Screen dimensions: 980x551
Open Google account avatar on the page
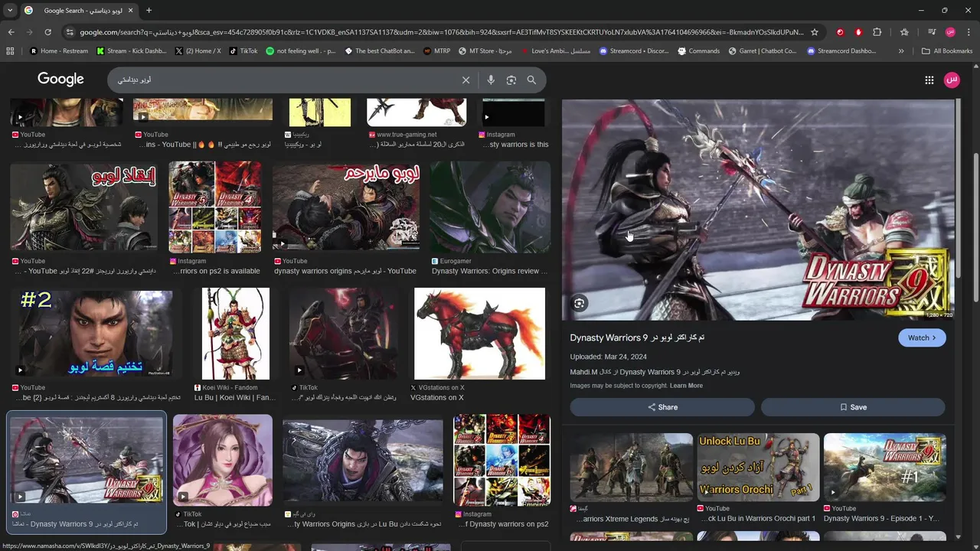952,80
